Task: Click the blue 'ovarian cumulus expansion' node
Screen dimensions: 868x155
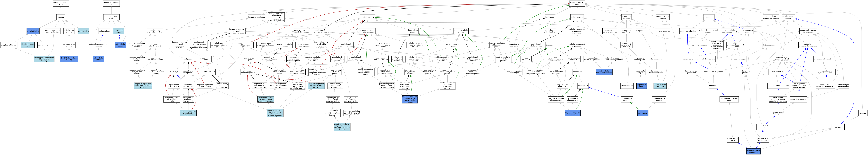Action: coord(753,151)
